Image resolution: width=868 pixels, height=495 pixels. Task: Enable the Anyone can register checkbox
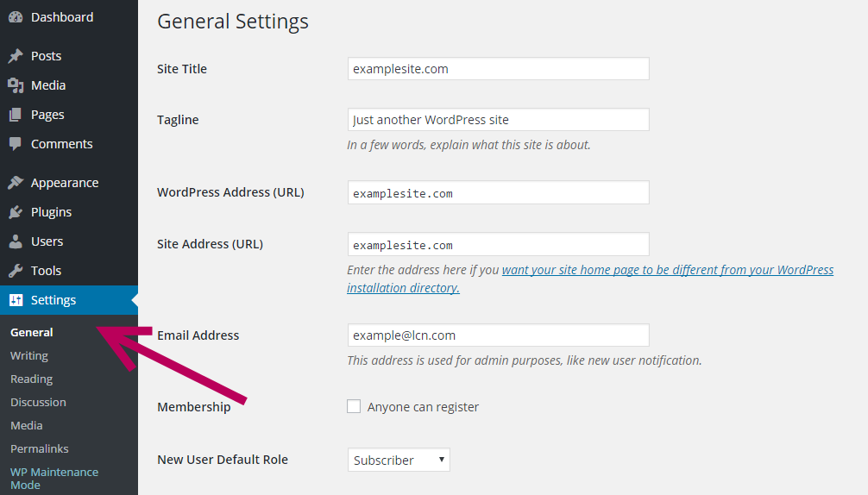tap(354, 406)
